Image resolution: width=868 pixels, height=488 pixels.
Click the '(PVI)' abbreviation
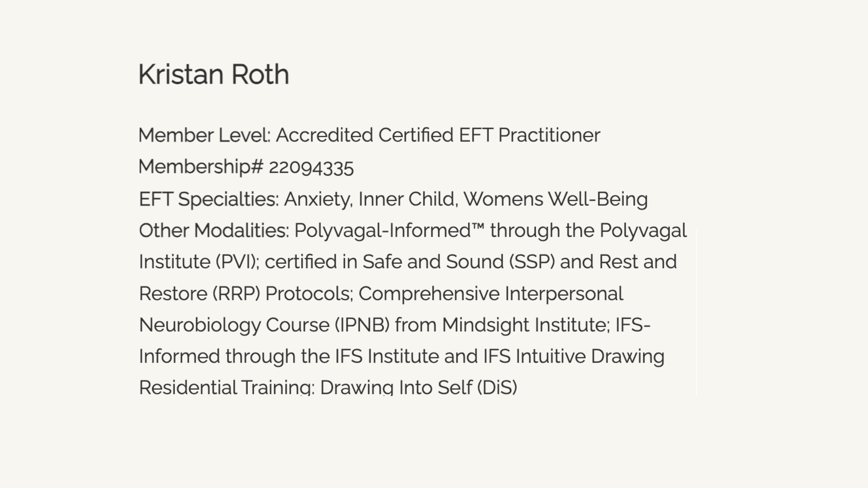click(236, 262)
